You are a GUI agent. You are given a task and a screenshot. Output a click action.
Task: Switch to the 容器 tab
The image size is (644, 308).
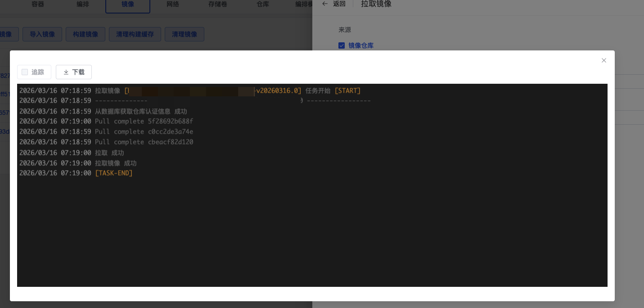pyautogui.click(x=38, y=4)
